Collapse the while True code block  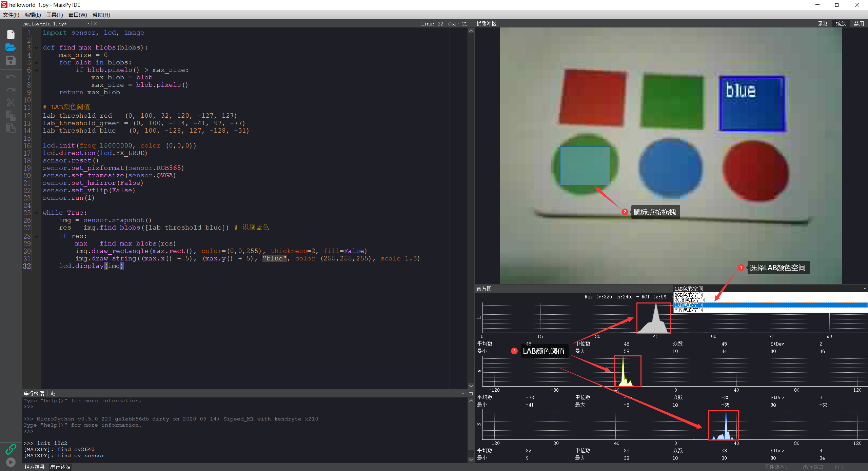coord(36,213)
